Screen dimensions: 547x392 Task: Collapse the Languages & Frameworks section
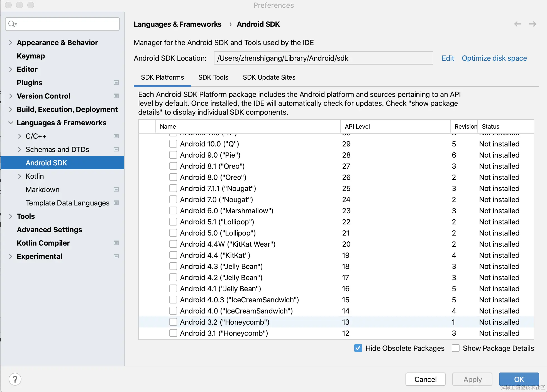(11, 123)
